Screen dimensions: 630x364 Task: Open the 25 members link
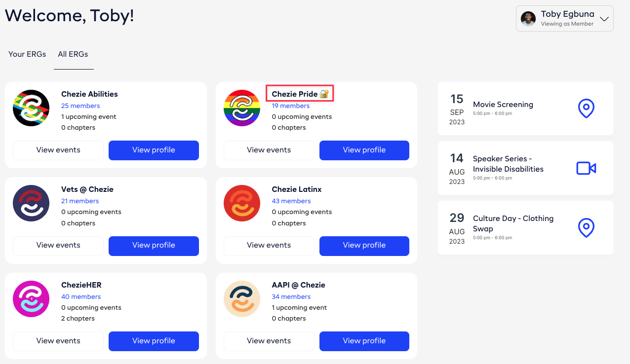[x=80, y=106]
